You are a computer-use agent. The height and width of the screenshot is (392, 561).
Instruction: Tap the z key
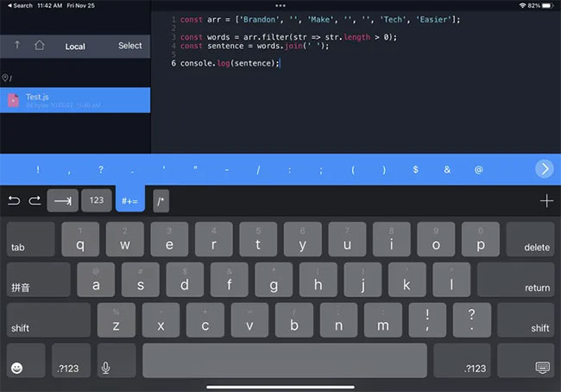coord(117,320)
